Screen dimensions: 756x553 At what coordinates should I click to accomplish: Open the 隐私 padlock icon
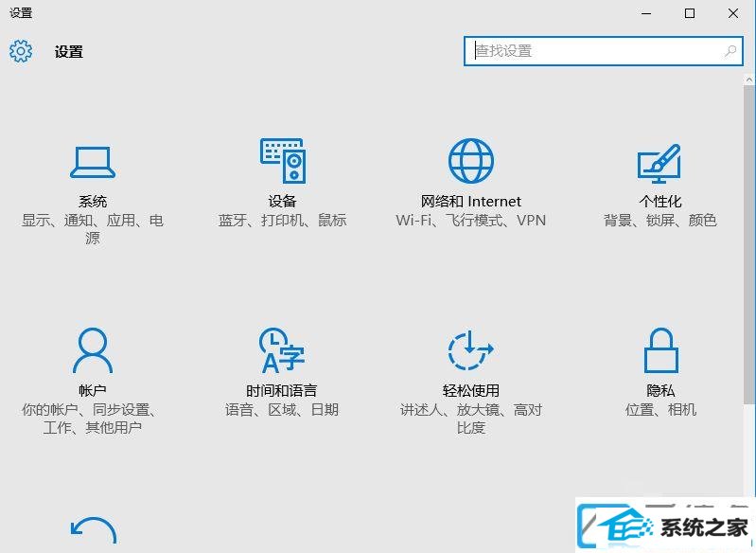click(661, 350)
